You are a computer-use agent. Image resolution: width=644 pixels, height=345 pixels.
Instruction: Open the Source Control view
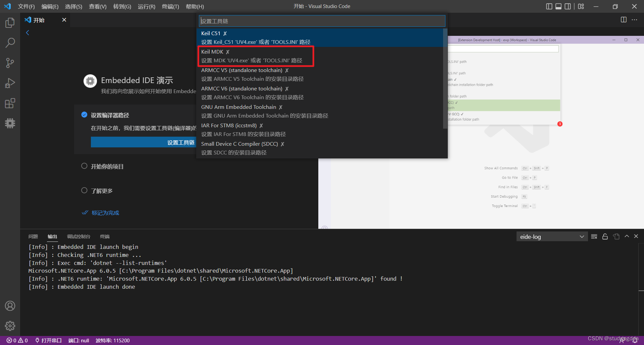tap(10, 63)
